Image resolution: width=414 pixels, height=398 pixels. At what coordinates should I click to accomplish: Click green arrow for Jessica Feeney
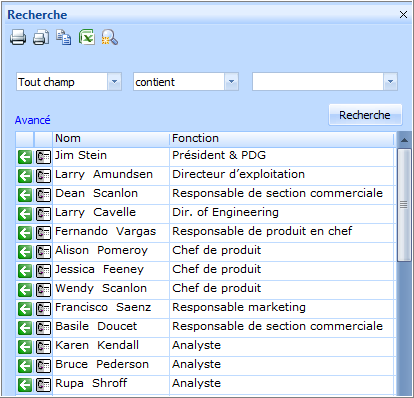(x=25, y=271)
